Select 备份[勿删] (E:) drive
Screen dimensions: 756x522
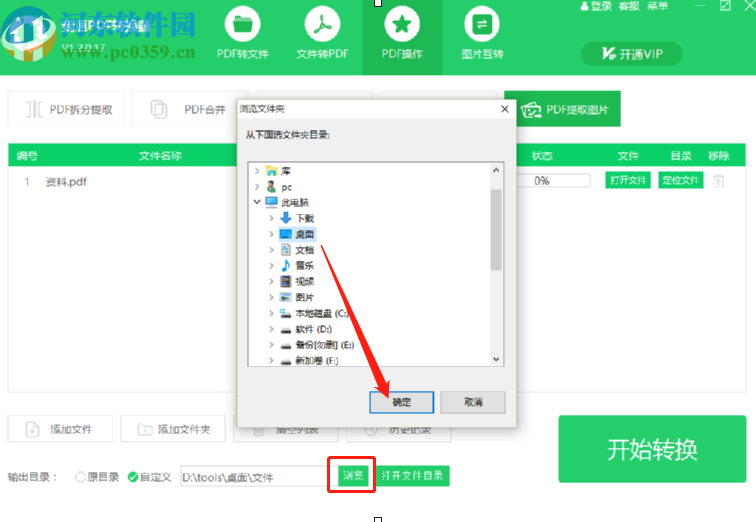pos(317,345)
